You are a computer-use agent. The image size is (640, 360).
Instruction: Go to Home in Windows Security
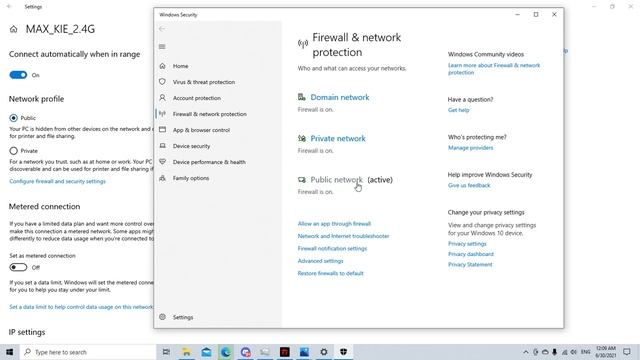[180, 66]
